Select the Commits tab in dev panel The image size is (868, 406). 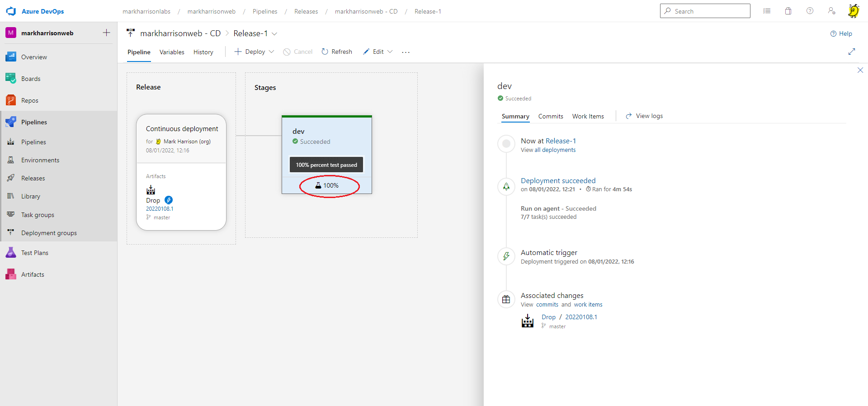coord(550,116)
